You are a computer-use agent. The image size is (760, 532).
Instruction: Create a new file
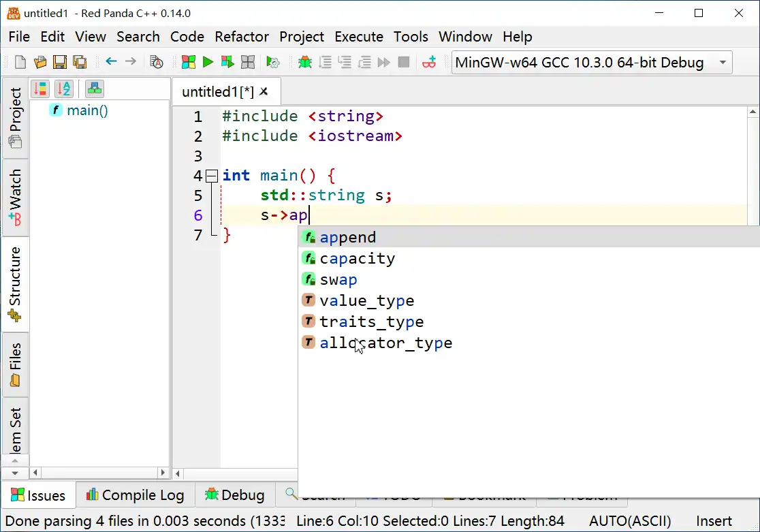19,61
